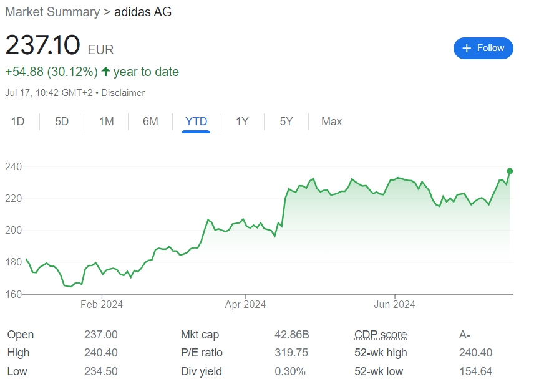Viewport: 544px width, 392px height.
Task: Click the Low value 234.50
Action: [x=101, y=371]
